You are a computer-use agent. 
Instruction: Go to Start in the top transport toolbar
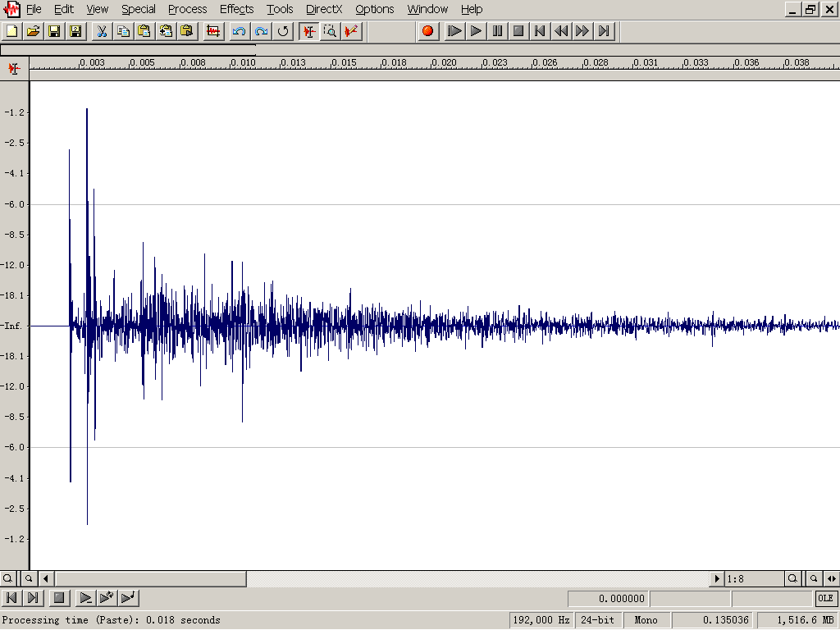(540, 31)
